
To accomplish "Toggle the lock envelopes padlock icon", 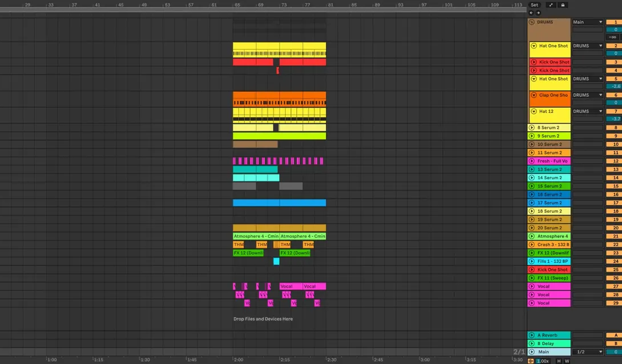I will [563, 5].
